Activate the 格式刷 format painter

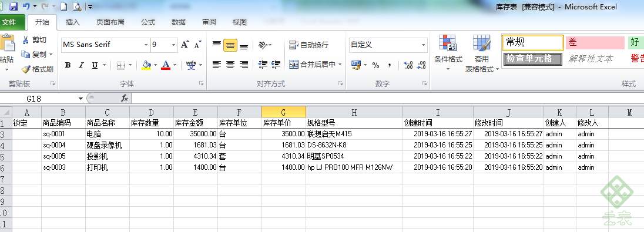[x=38, y=69]
